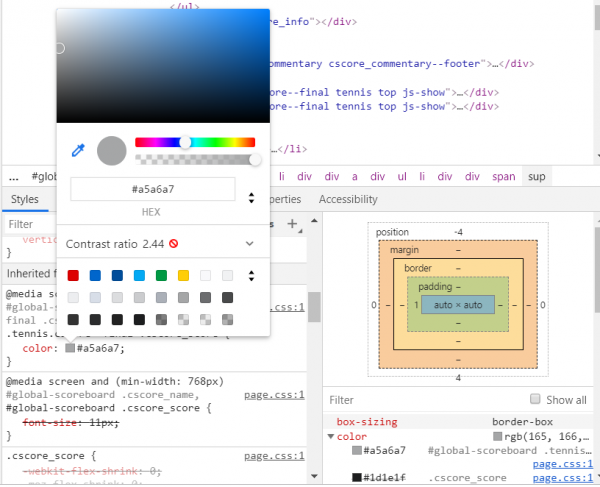
Task: Click the .cscore_score { selector line
Action: tap(51, 456)
